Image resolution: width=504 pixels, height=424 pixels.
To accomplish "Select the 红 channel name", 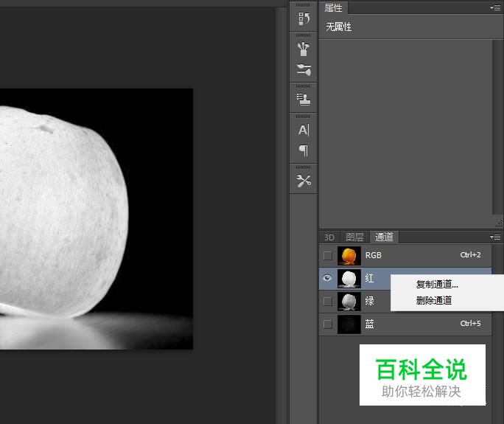I will pyautogui.click(x=369, y=278).
